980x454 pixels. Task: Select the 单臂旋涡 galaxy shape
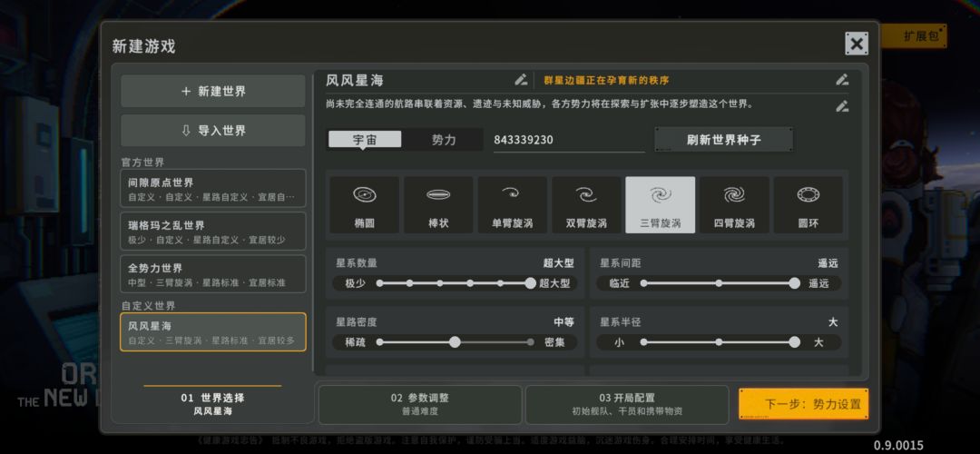click(x=513, y=205)
